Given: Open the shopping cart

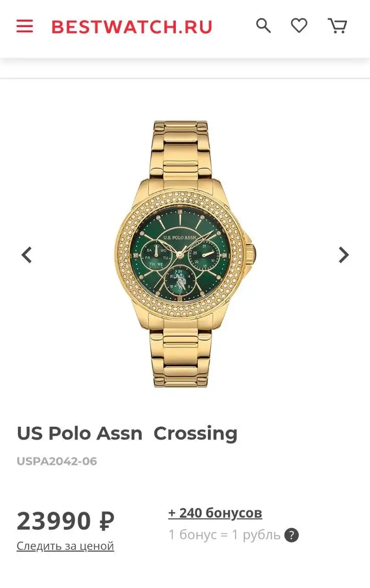Looking at the screenshot, I should pyautogui.click(x=337, y=26).
